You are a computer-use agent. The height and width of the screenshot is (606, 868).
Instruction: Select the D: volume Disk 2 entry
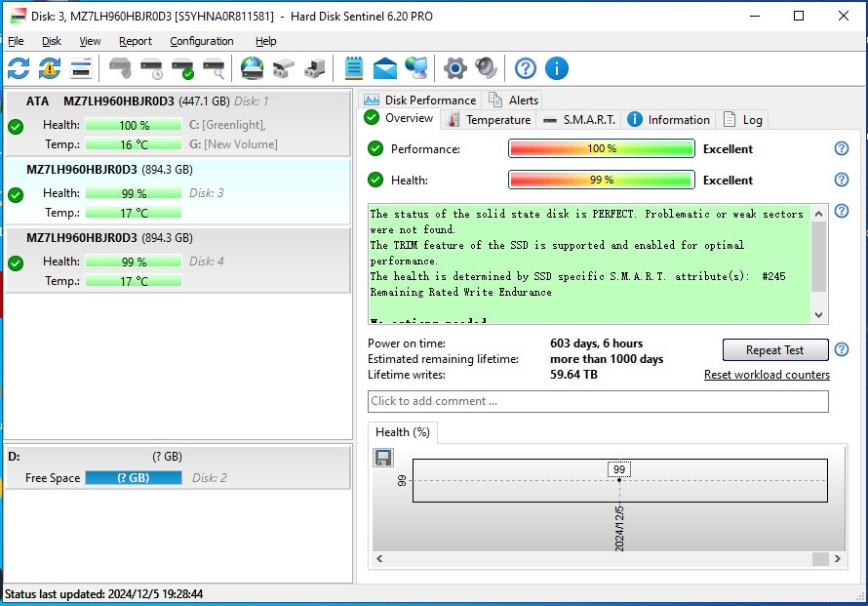178,467
